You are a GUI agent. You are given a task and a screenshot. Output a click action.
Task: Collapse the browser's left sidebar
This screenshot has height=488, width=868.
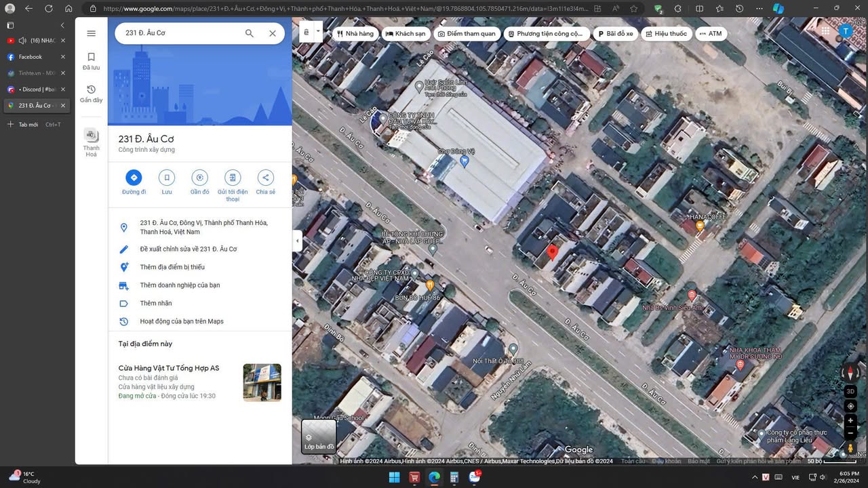click(x=62, y=25)
